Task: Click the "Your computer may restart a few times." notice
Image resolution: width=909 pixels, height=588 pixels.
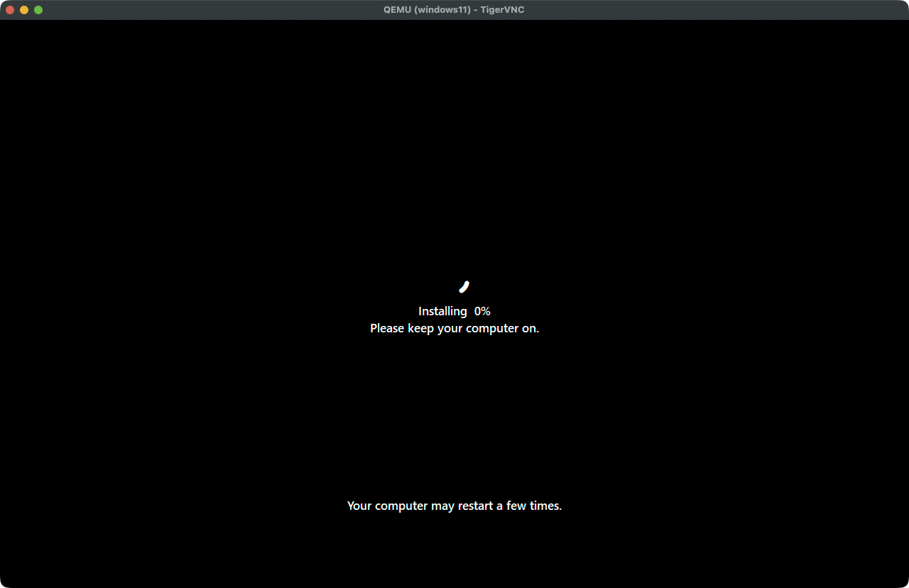Action: [x=454, y=506]
